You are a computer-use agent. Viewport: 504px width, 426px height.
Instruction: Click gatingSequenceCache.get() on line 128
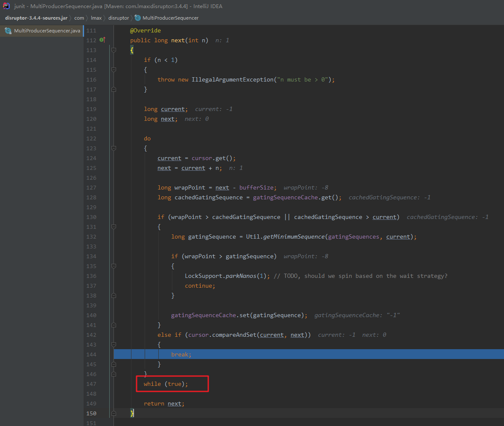coord(295,197)
